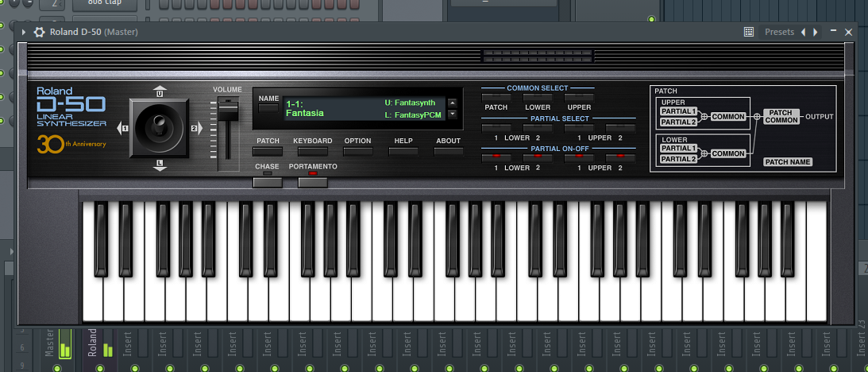Click the Patch Name box in the diagram
Screen dimensions: 868x372
click(789, 162)
